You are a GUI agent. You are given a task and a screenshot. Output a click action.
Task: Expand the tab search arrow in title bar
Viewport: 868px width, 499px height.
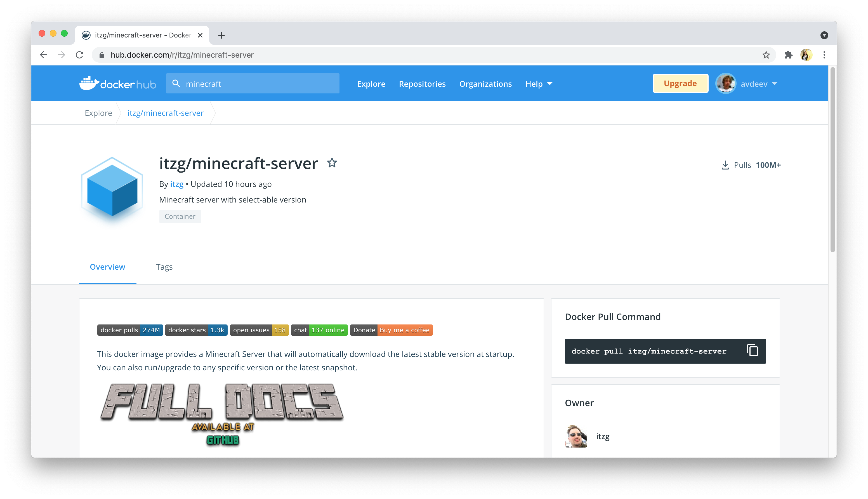[824, 35]
